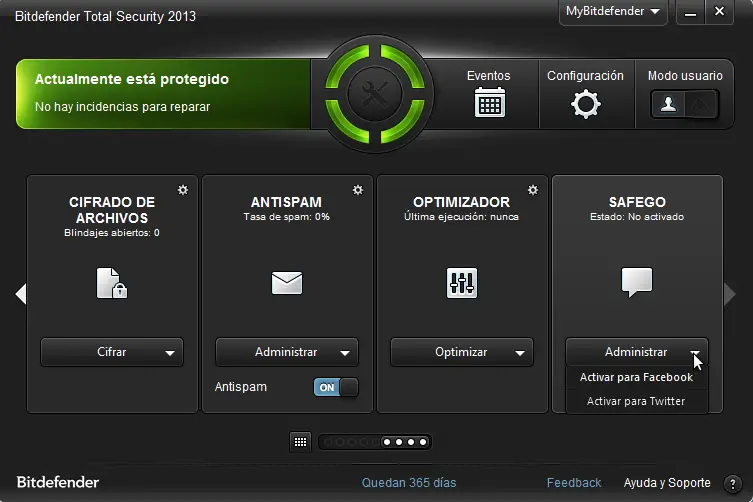Minimize the Bitdefender window
This screenshot has height=502, width=753.
pos(690,12)
